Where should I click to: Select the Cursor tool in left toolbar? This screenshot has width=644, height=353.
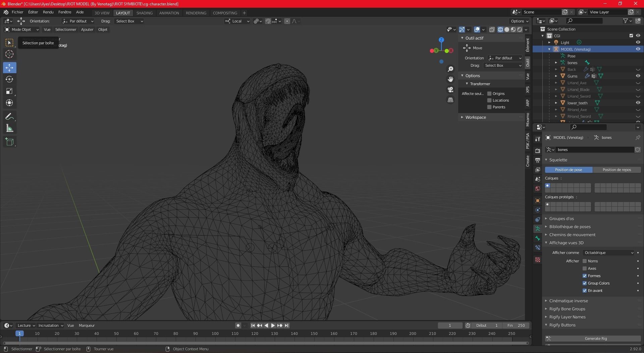click(9, 54)
